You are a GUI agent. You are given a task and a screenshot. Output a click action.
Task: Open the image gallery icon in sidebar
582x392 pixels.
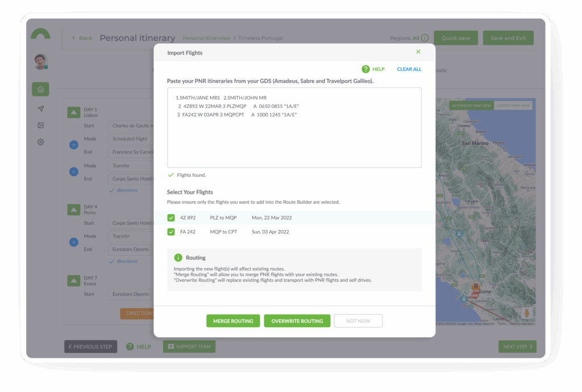click(40, 126)
